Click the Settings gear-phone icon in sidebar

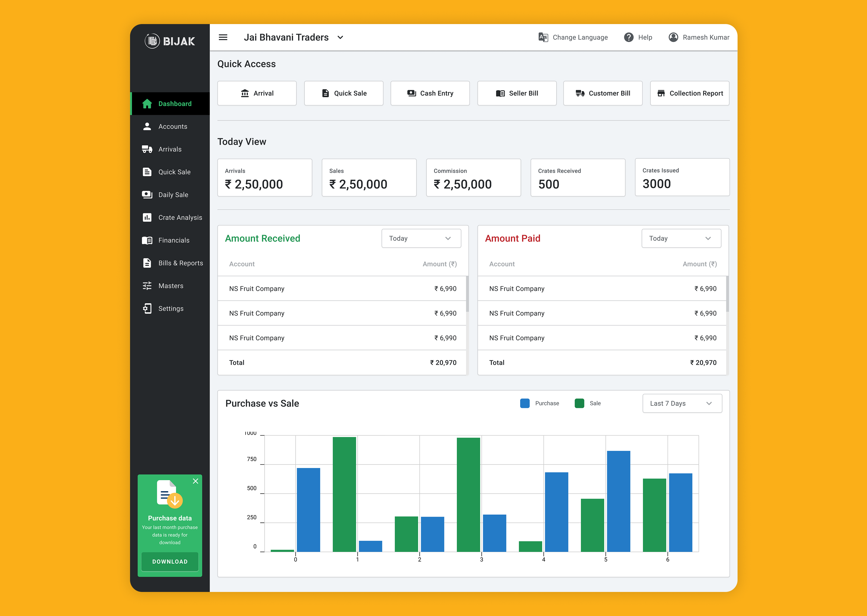tap(147, 308)
